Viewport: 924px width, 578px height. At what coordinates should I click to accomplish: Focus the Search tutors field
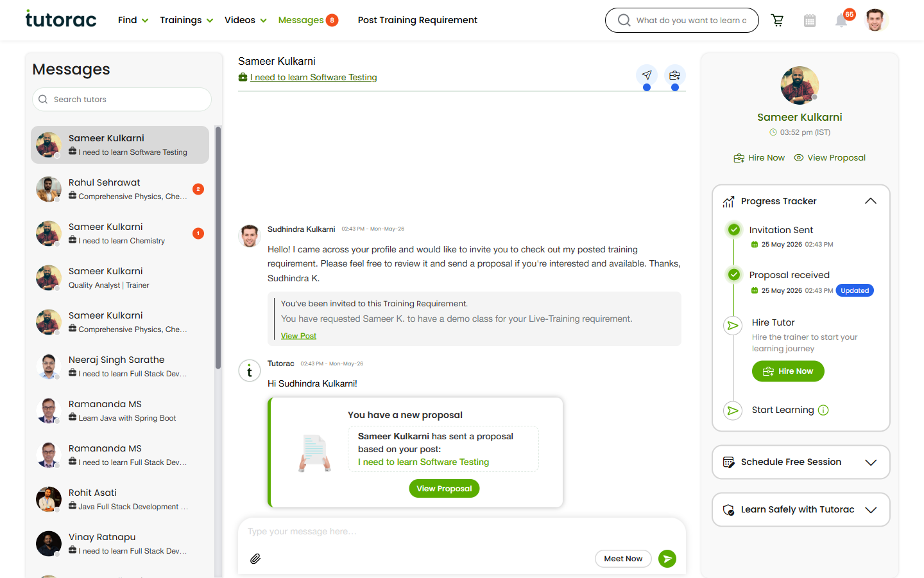[x=122, y=100]
